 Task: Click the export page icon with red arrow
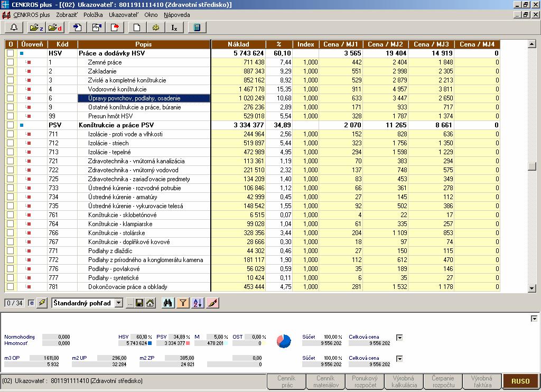point(115,27)
